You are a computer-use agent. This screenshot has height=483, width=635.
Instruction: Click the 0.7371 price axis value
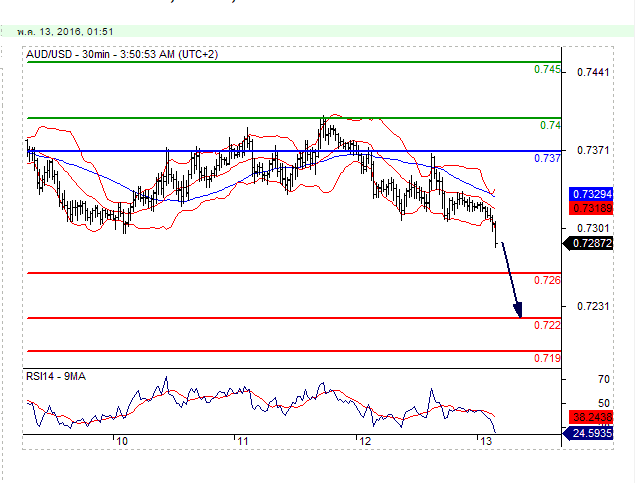[x=593, y=151]
